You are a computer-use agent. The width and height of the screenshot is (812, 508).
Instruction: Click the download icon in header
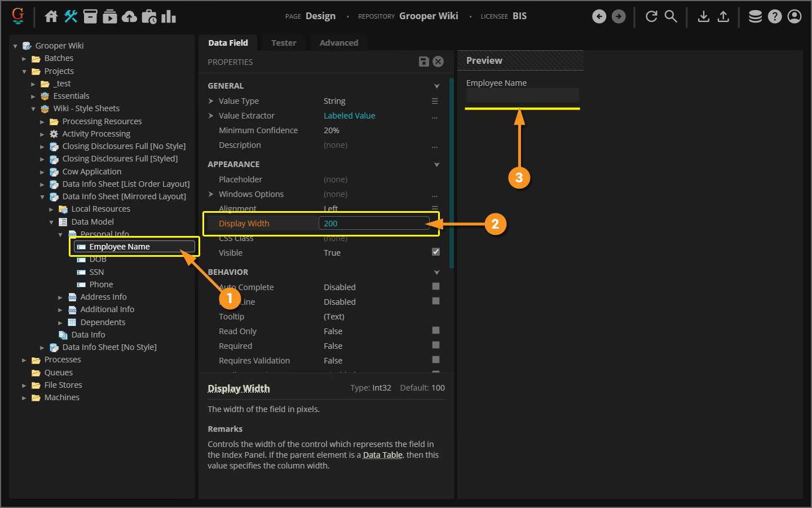click(x=703, y=16)
